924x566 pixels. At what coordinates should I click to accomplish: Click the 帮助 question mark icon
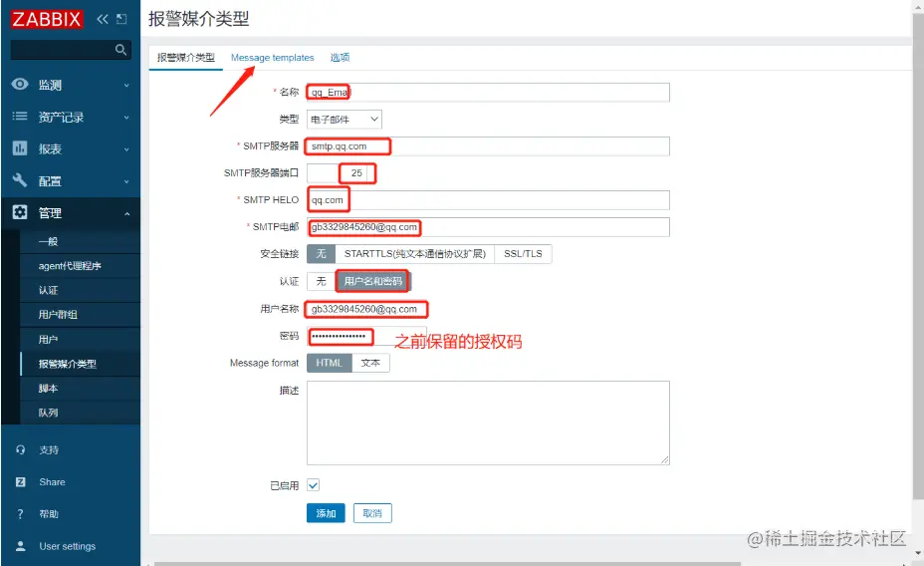click(21, 514)
